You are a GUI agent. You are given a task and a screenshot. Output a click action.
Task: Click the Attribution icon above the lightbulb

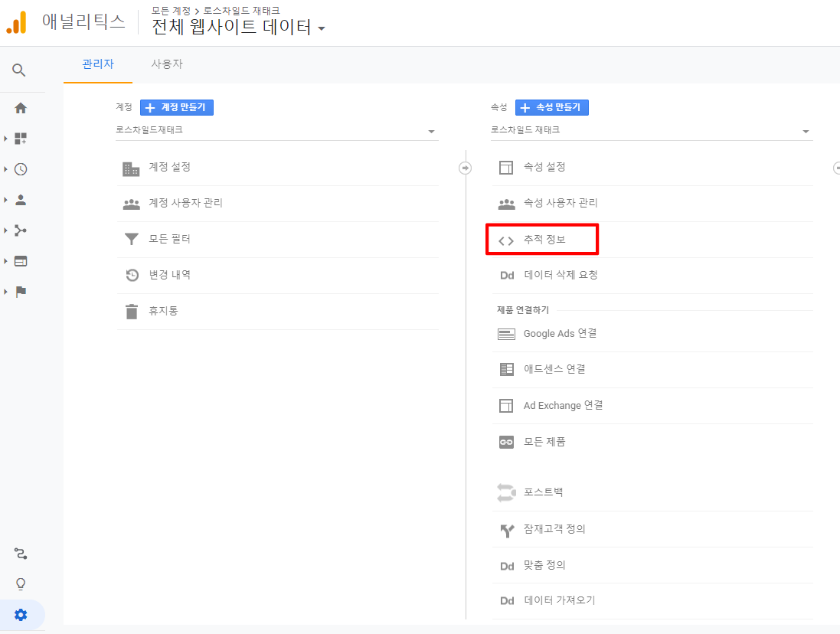[20, 553]
